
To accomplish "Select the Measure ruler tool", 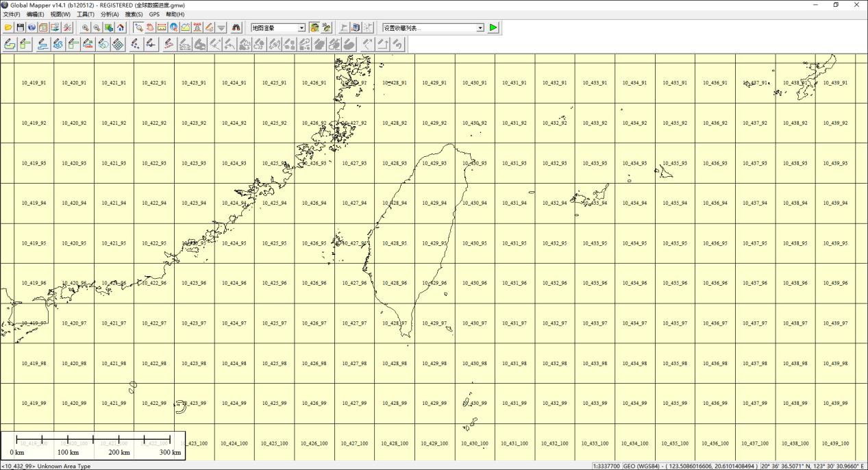I will pyautogui.click(x=162, y=27).
